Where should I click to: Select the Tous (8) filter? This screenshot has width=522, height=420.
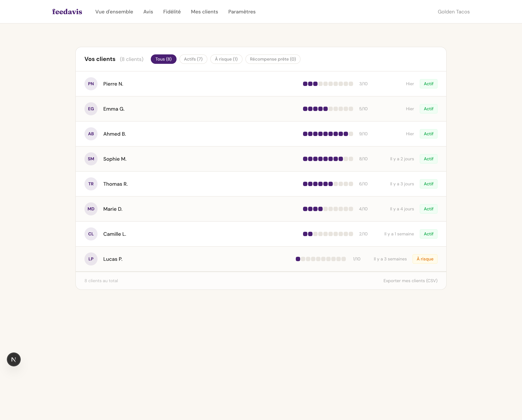point(163,59)
